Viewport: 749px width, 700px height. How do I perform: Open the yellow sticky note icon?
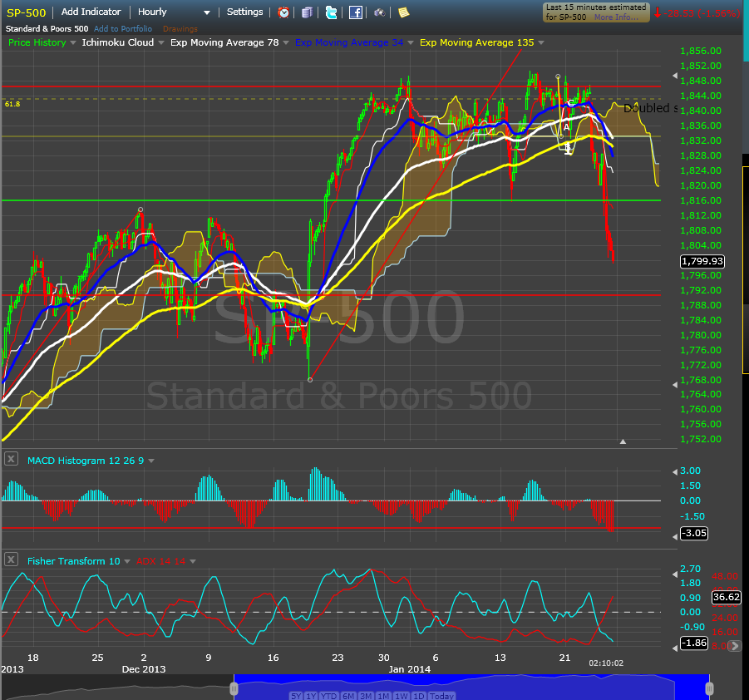tap(404, 12)
